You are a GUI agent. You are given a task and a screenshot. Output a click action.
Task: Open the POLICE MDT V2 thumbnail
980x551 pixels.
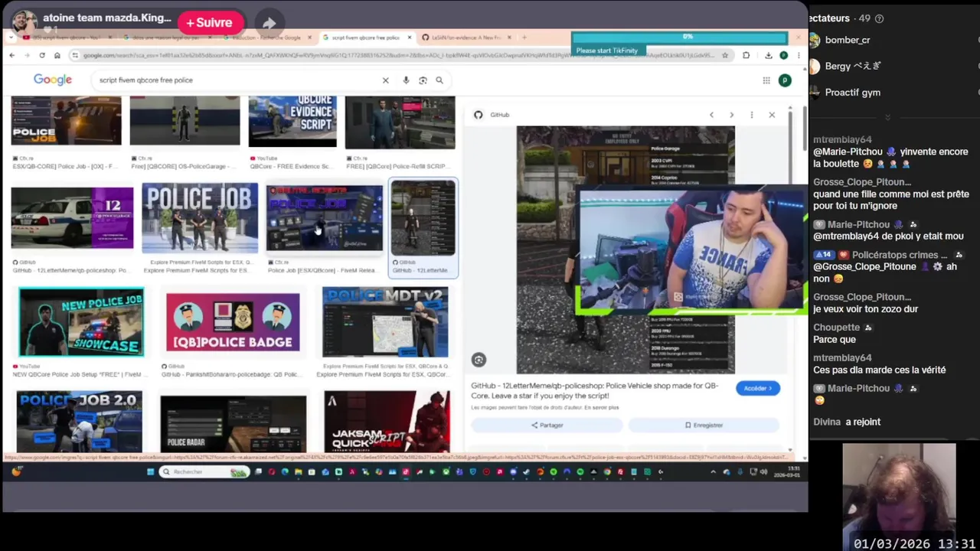(x=385, y=322)
